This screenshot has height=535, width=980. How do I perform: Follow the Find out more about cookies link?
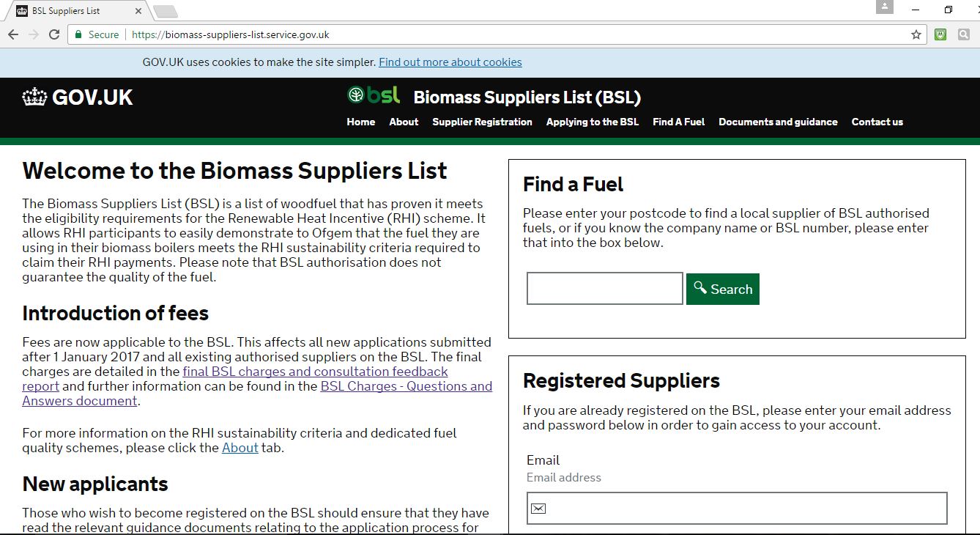[450, 62]
